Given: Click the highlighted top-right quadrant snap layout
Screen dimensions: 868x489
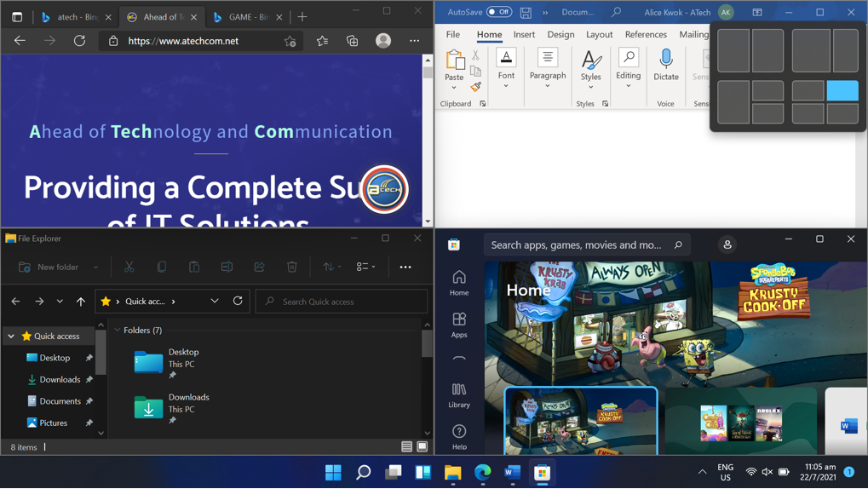Looking at the screenshot, I should (842, 91).
